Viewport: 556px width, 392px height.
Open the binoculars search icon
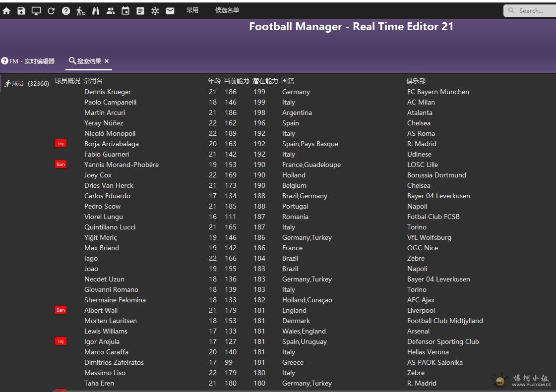point(96,11)
